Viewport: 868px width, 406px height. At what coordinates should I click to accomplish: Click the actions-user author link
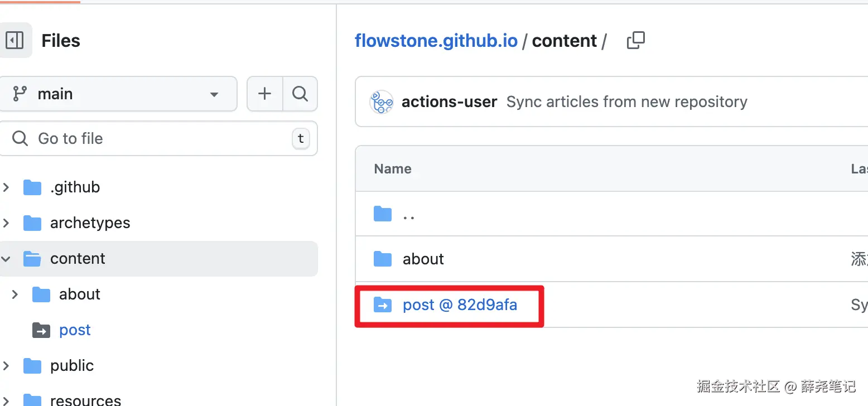pyautogui.click(x=449, y=102)
